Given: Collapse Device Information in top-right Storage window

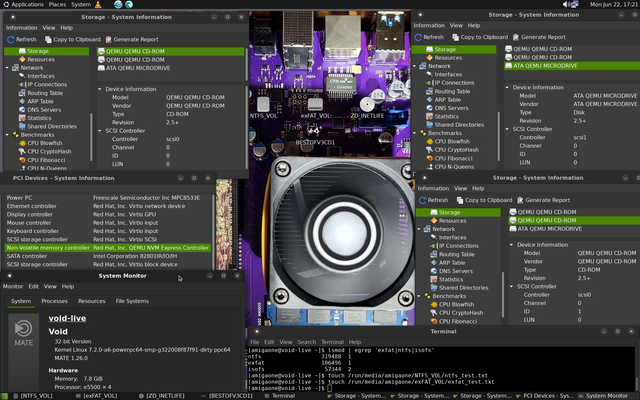Looking at the screenshot, I should [x=507, y=87].
